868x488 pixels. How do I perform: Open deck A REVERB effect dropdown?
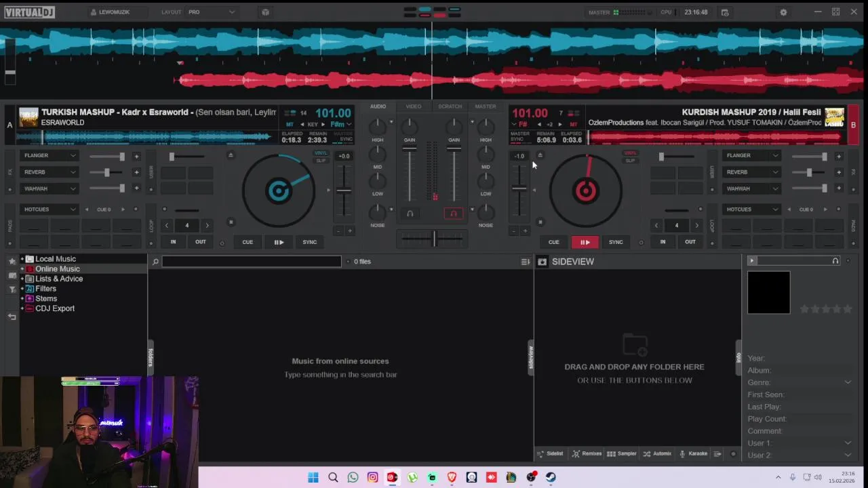[x=50, y=172]
